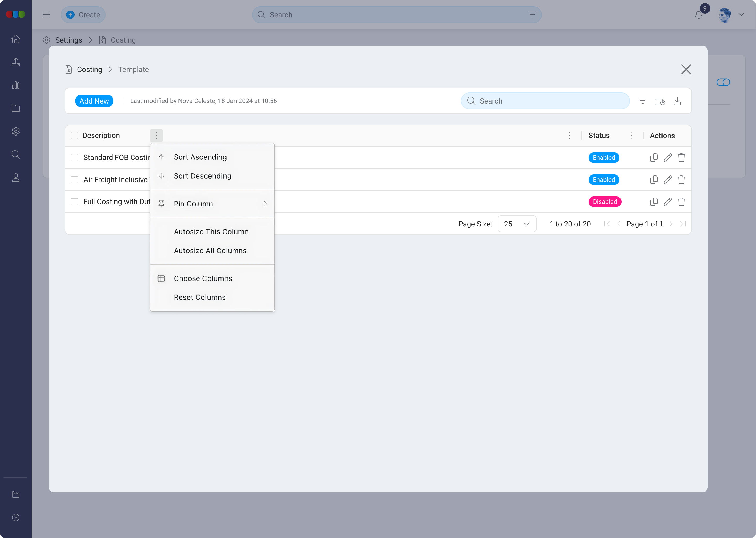Edit the Air Freight Inclusive template with pencil icon

coord(668,180)
